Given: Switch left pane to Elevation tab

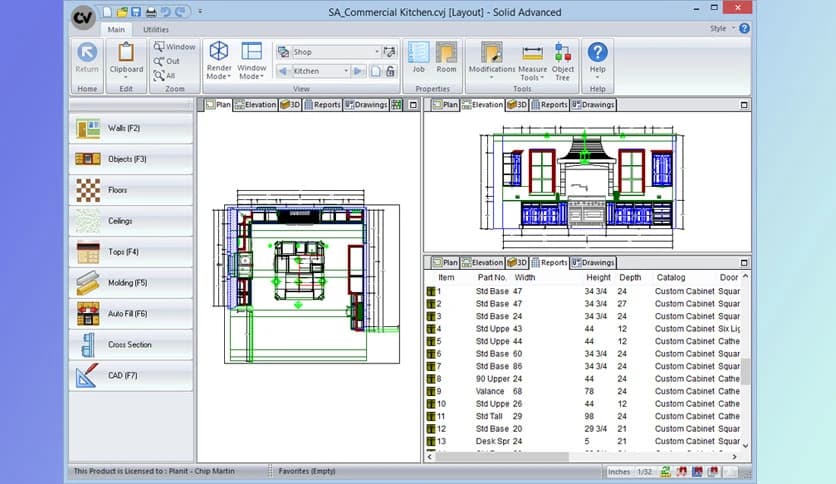Looking at the screenshot, I should 254,104.
